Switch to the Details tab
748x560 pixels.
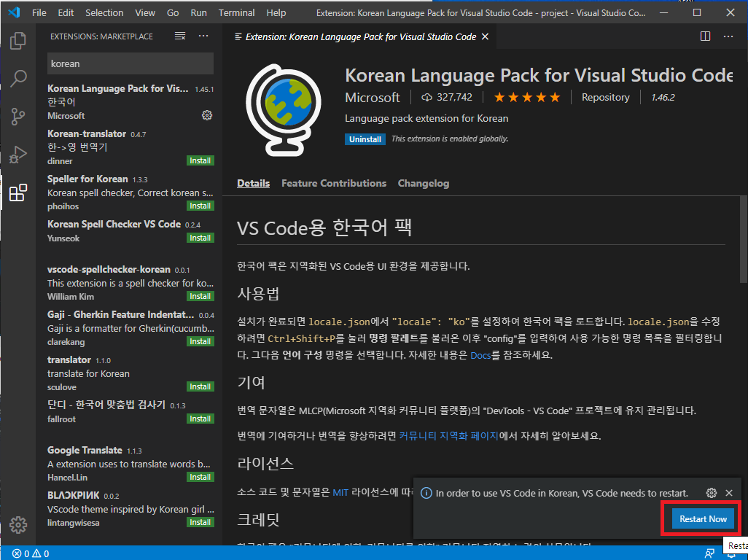[253, 184]
